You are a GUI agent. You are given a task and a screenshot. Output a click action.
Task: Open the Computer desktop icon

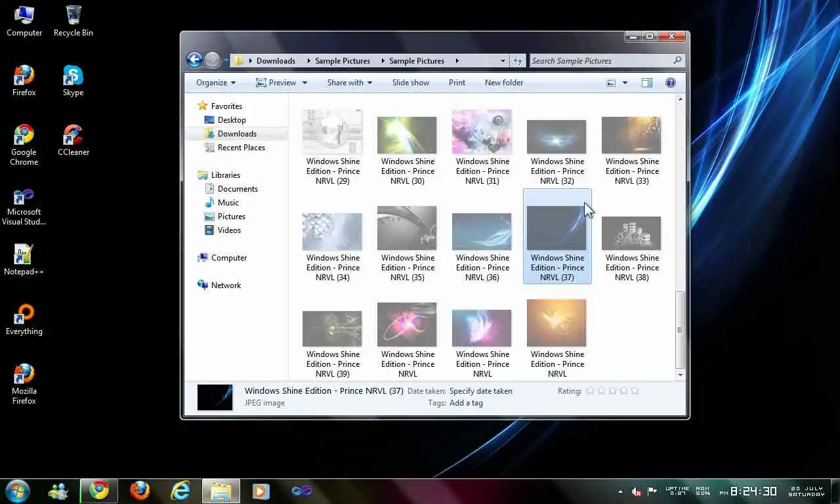[x=24, y=21]
